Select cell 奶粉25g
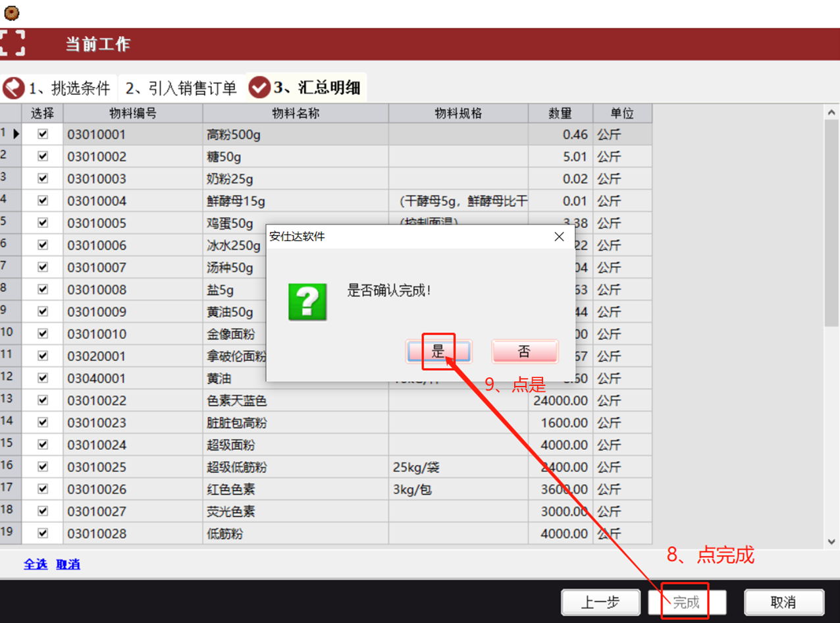840x623 pixels. [296, 178]
